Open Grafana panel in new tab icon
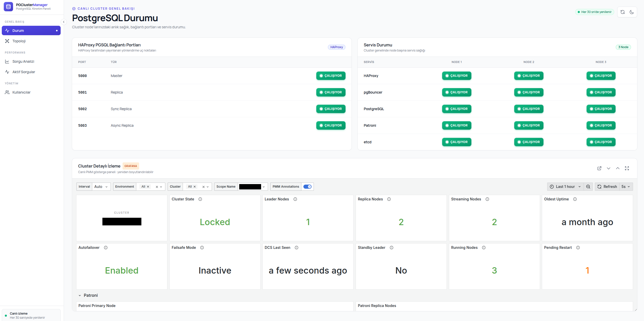The width and height of the screenshot is (644, 321). (x=599, y=168)
